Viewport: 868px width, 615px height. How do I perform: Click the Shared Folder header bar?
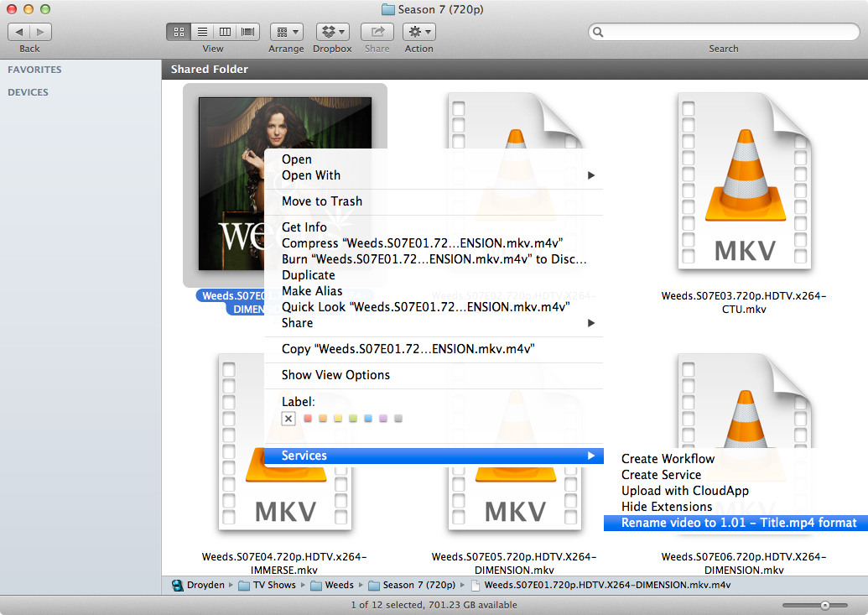tap(515, 70)
